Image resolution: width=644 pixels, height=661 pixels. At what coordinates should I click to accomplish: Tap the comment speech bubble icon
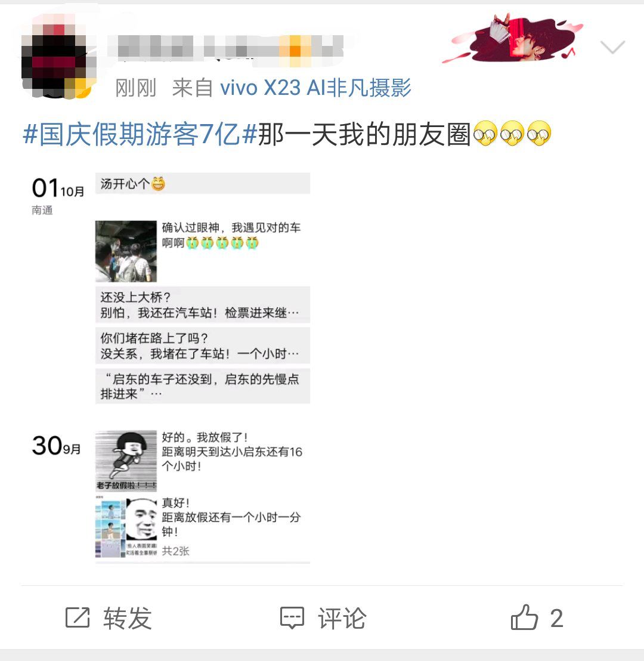click(x=292, y=619)
